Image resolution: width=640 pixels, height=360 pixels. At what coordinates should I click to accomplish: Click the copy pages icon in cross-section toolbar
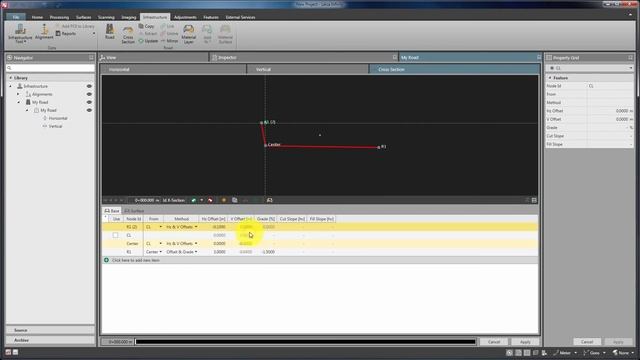coord(235,200)
